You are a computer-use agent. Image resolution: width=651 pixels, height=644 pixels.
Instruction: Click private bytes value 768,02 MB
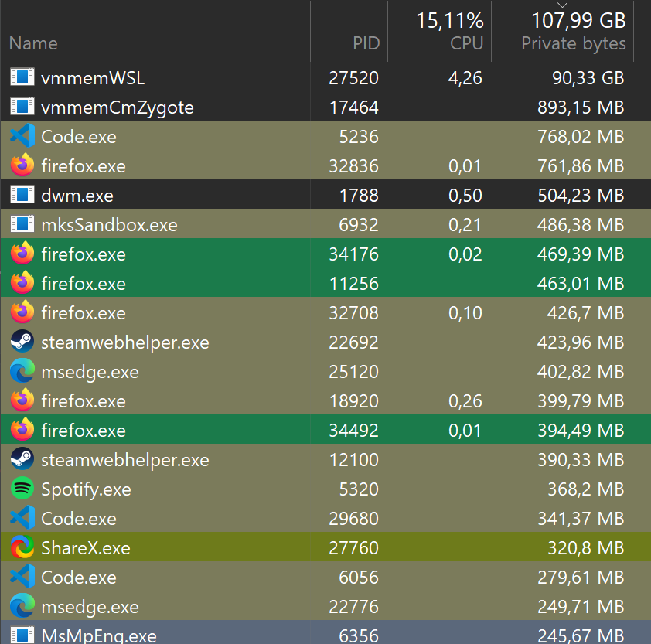(581, 137)
